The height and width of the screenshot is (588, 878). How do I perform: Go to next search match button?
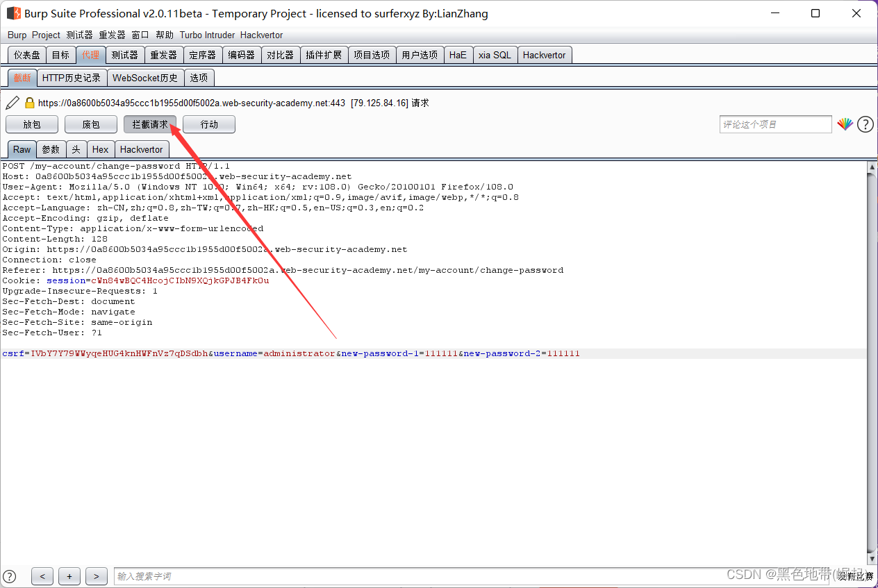[x=97, y=576]
